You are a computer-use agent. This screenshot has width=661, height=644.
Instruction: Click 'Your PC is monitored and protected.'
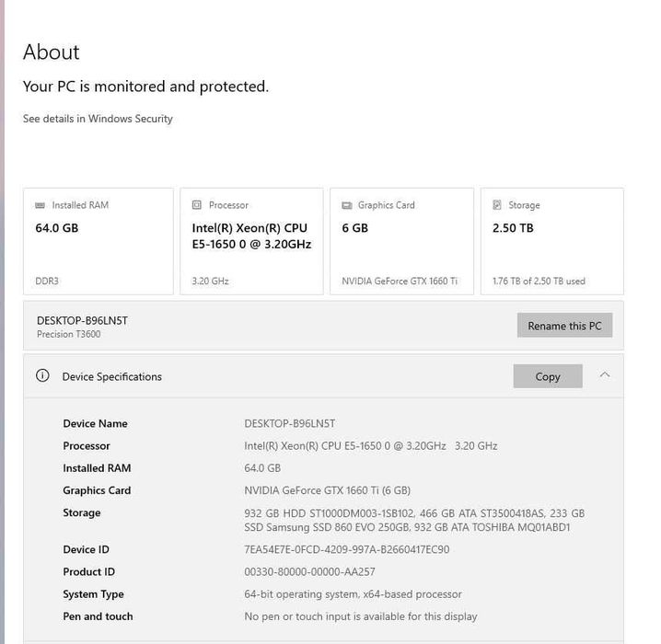tap(145, 86)
